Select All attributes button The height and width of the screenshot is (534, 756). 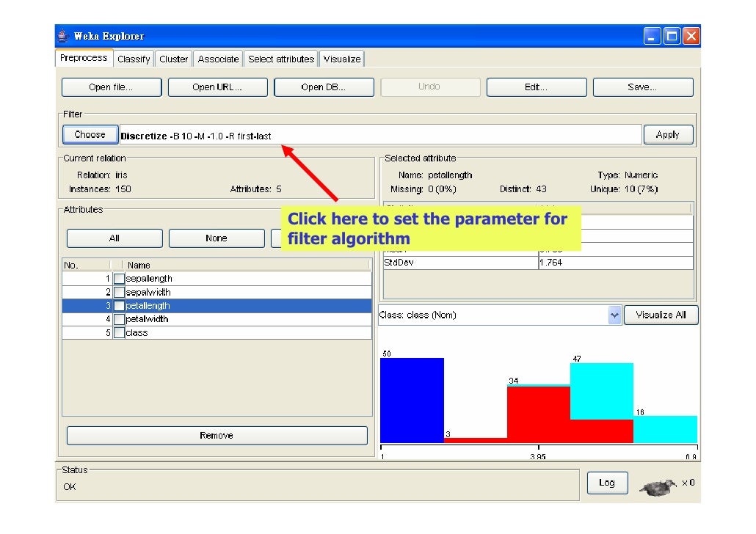tap(115, 238)
